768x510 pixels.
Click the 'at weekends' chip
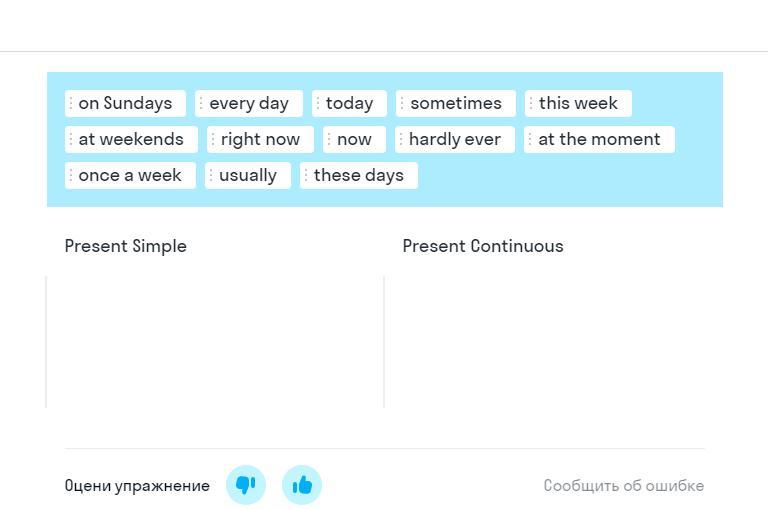coord(131,139)
